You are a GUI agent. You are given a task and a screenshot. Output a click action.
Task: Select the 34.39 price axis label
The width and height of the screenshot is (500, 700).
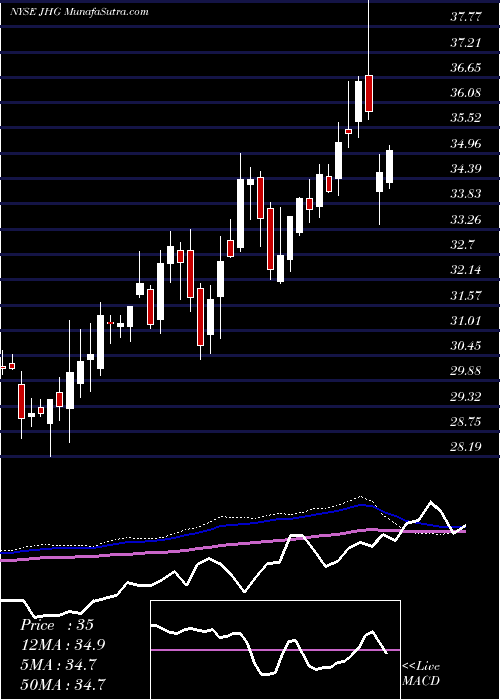point(466,169)
